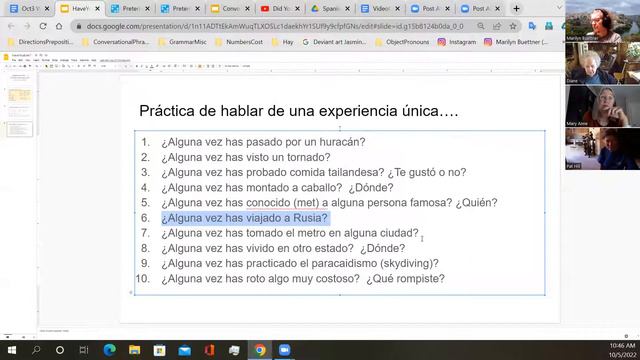Click the Google Slides home logo
The width and height of the screenshot is (640, 360).
(x=6, y=57)
